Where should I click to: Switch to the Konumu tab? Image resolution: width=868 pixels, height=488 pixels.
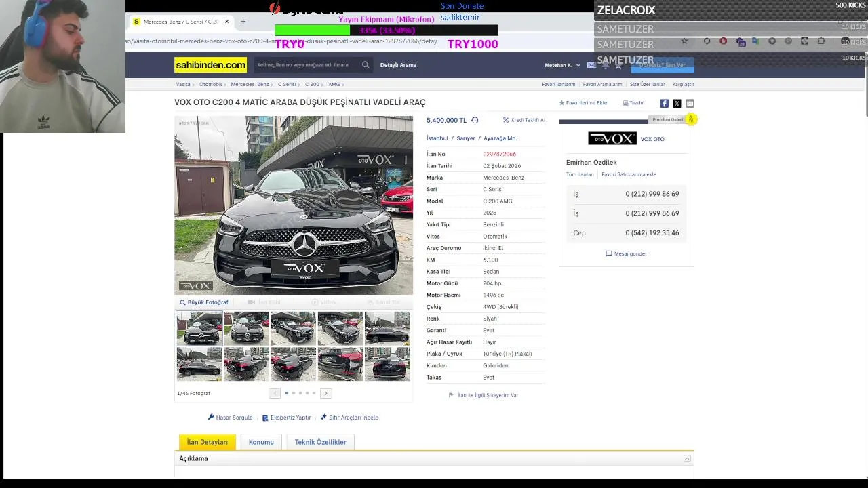261,442
